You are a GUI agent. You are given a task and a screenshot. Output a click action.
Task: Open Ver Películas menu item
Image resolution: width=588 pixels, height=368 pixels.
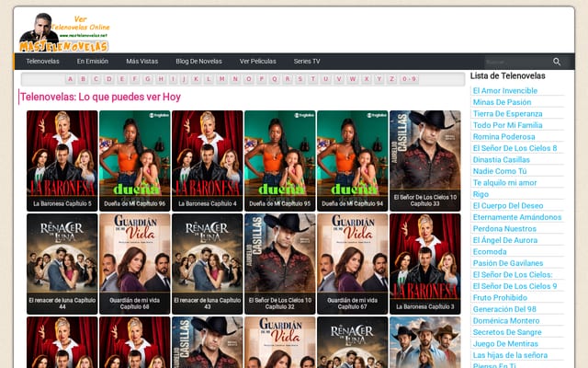[x=257, y=62]
